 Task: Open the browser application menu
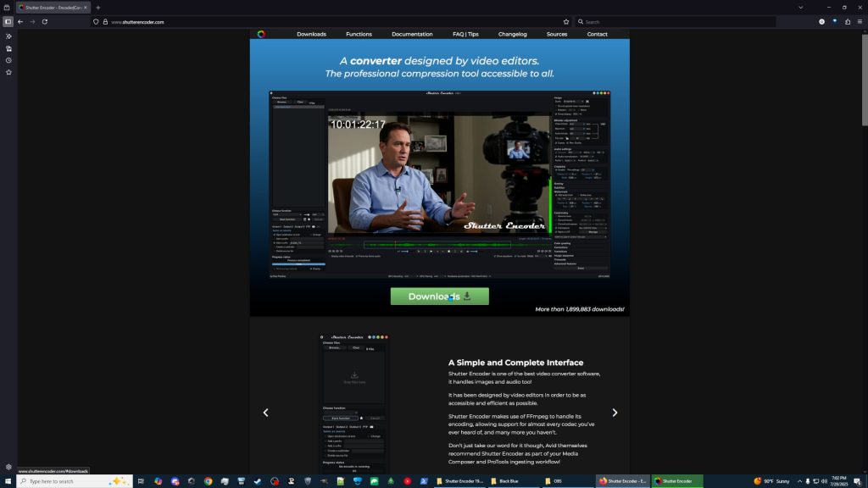pos(860,22)
